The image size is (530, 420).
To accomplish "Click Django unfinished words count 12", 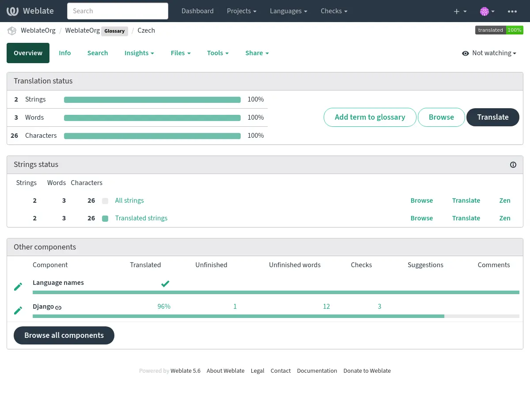I will pyautogui.click(x=326, y=306).
